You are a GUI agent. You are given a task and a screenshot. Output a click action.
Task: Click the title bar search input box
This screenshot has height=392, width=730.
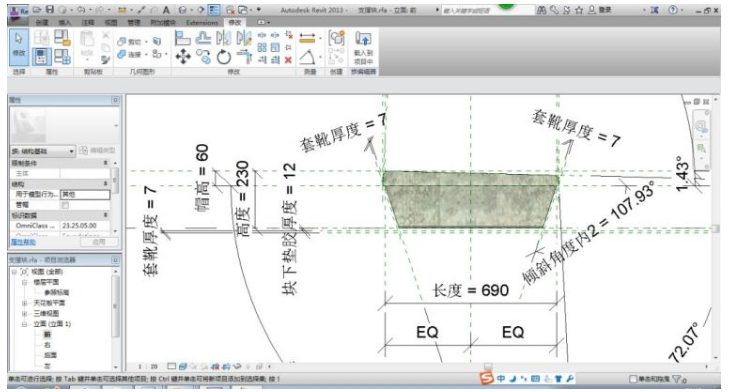487,10
